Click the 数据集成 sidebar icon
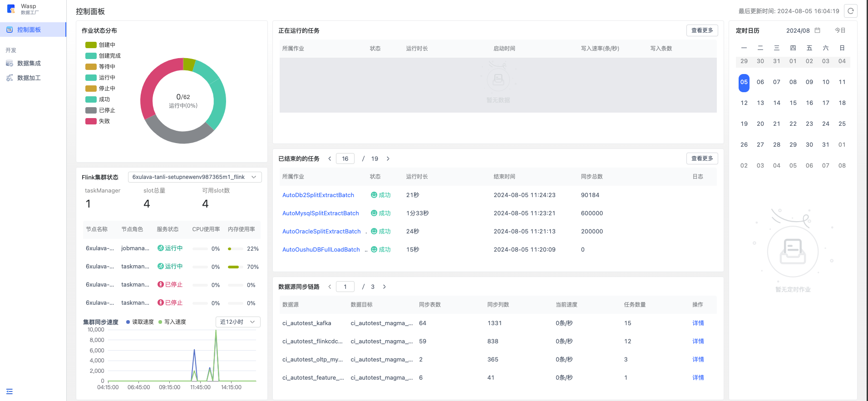868x401 pixels. click(x=10, y=63)
